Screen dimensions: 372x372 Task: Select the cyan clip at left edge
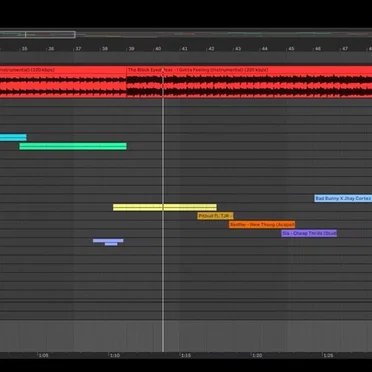13,137
